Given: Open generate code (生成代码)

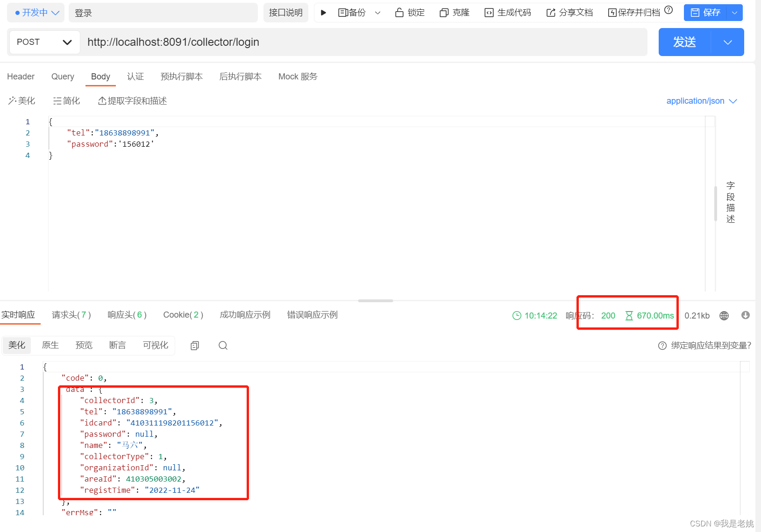Looking at the screenshot, I should coord(508,13).
